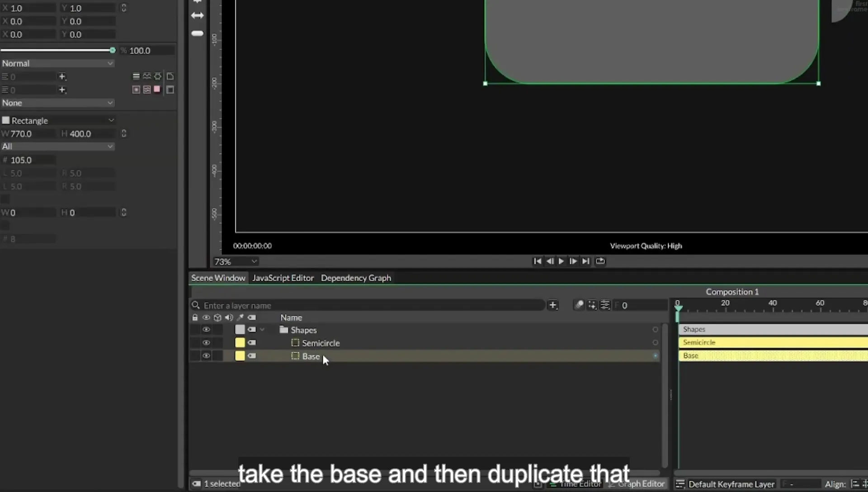Toggle the tag icon on Base row

(252, 356)
